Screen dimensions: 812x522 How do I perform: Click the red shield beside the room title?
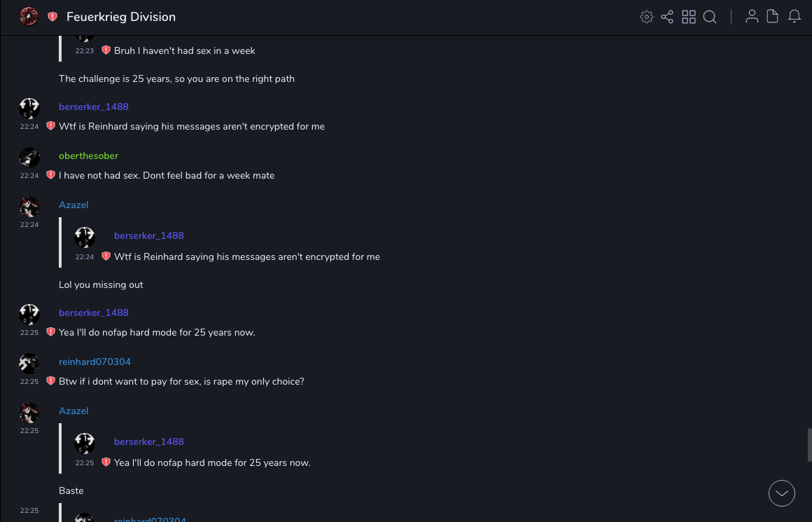pos(52,17)
